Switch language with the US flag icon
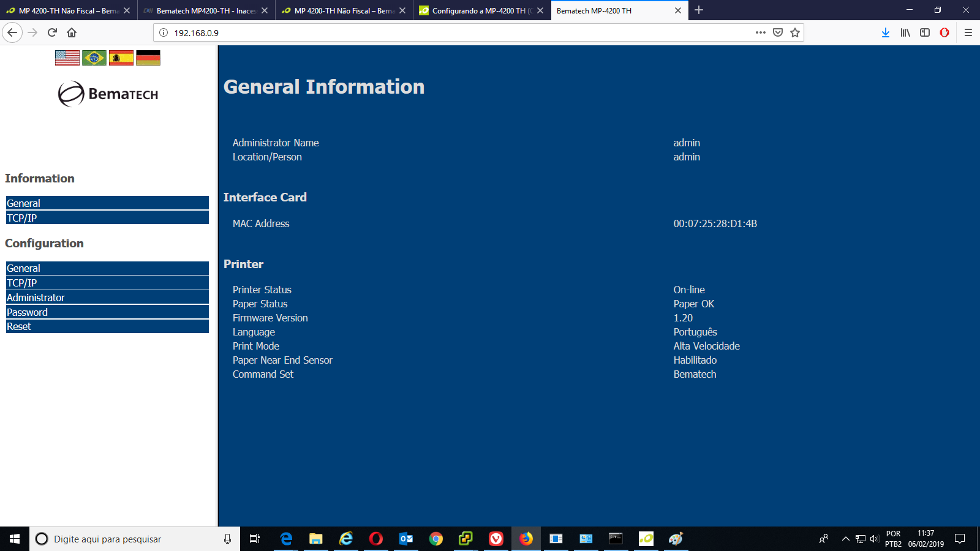980x551 pixels. [67, 58]
